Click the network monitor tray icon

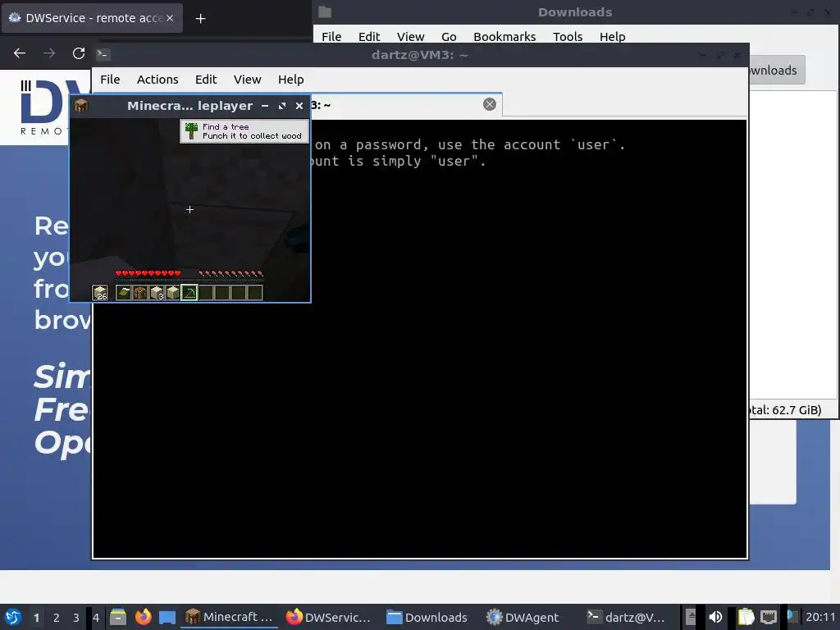[x=769, y=617]
